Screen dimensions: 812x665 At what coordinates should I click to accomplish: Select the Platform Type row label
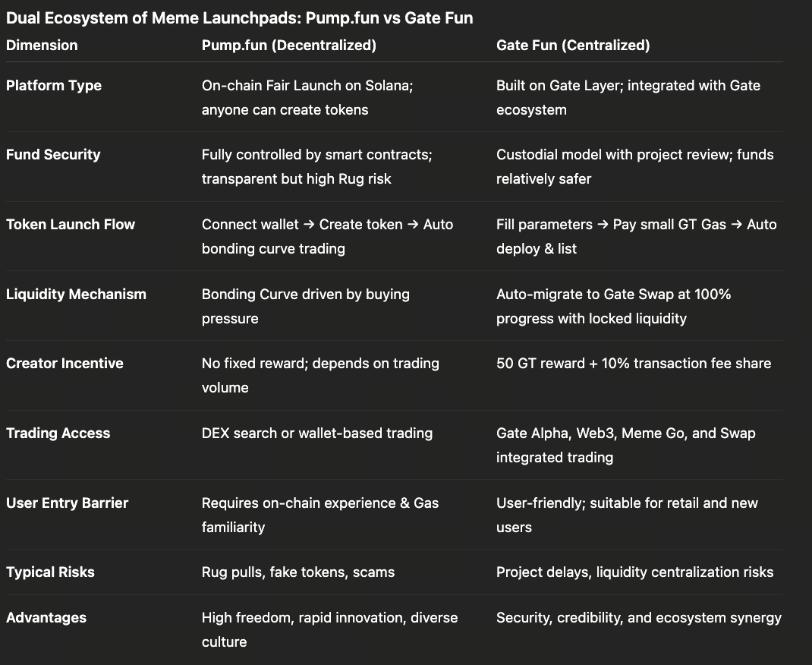click(54, 86)
